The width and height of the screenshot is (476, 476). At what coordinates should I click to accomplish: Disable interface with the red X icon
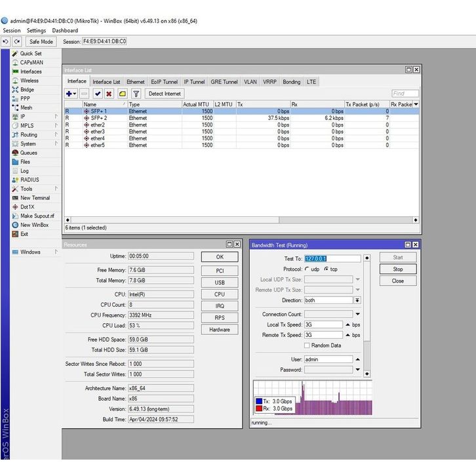click(x=109, y=94)
